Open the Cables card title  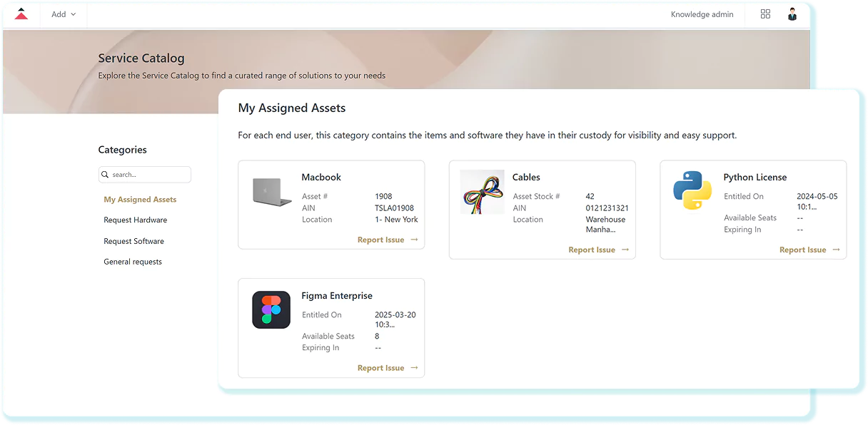pos(526,177)
